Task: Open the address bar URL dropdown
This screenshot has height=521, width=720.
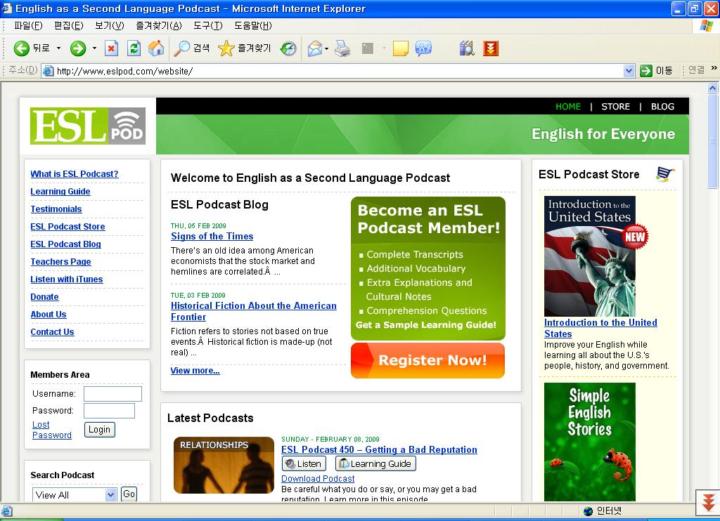Action: tap(629, 71)
